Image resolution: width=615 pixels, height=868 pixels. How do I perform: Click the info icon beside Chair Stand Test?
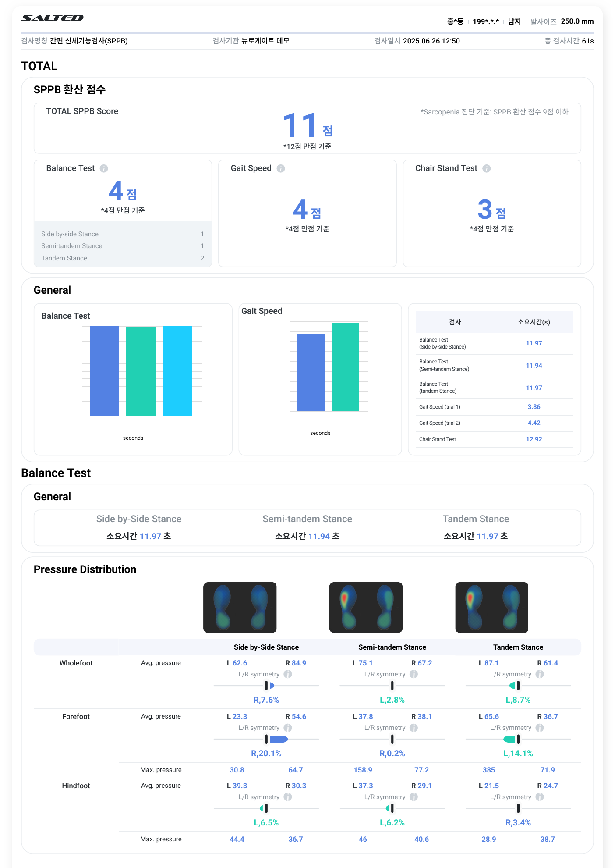(487, 168)
